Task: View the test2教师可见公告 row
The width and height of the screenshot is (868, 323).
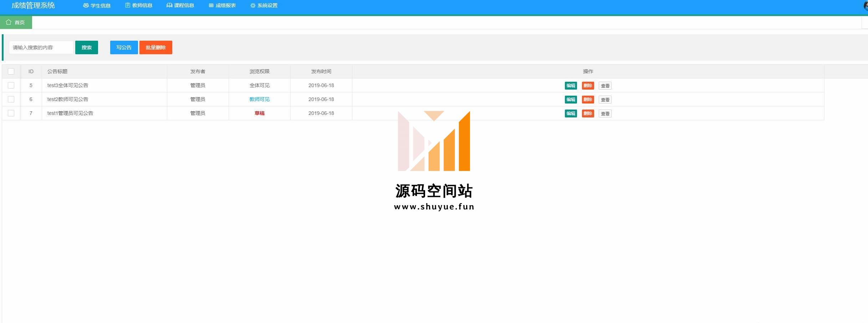Action: pos(605,100)
